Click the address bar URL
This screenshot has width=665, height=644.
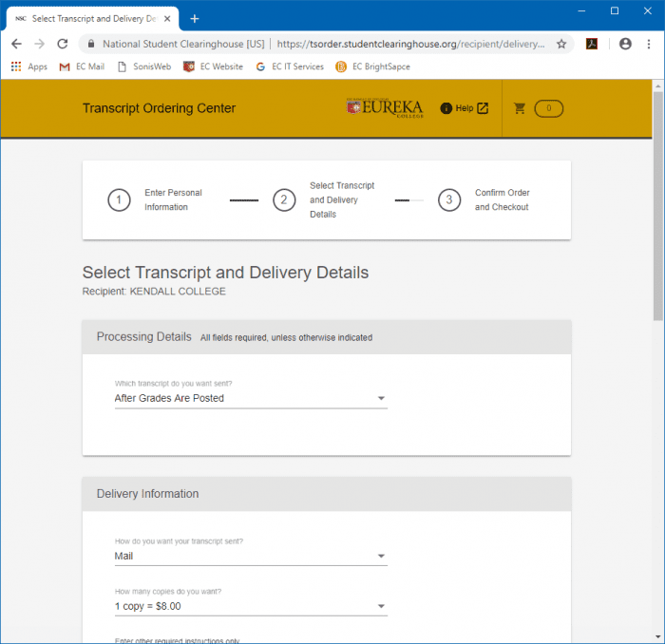(x=410, y=44)
